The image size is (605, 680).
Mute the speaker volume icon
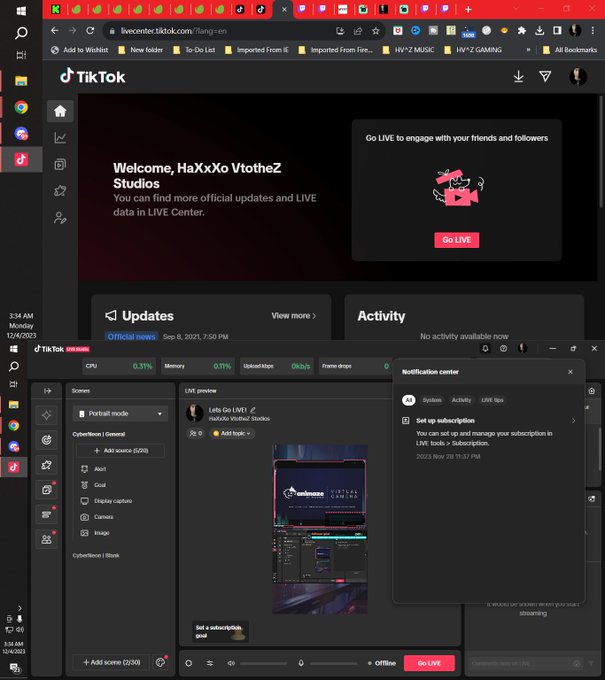(231, 663)
